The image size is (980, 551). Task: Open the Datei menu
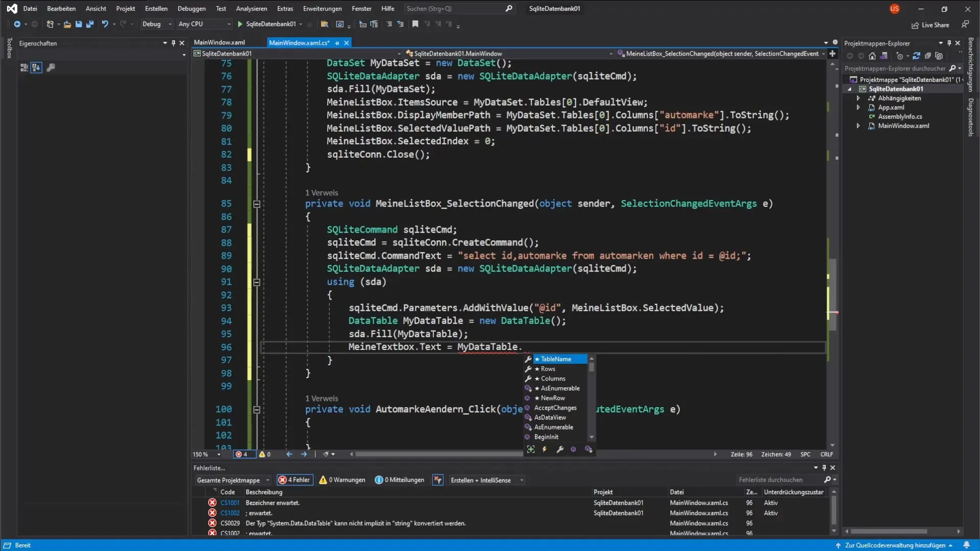pos(30,9)
